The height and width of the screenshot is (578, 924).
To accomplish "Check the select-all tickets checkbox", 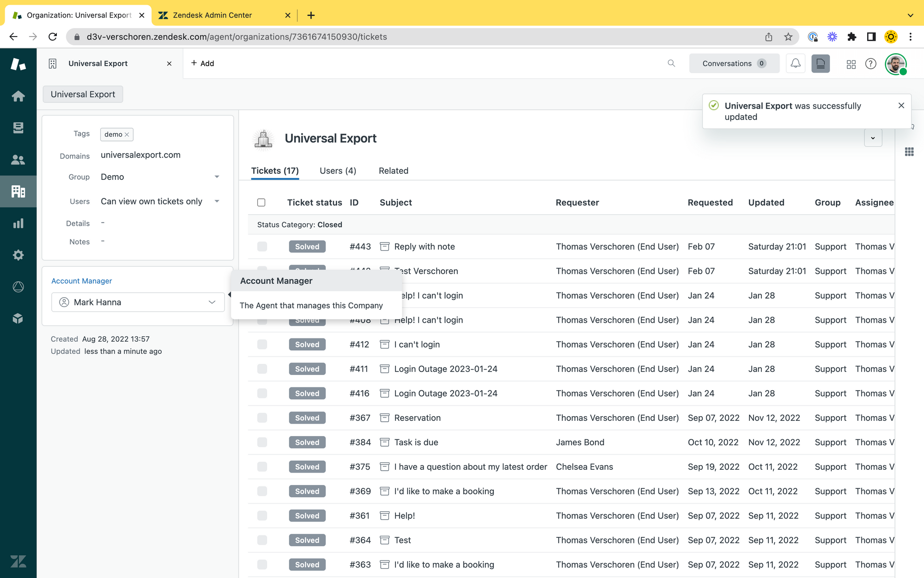I will point(261,203).
